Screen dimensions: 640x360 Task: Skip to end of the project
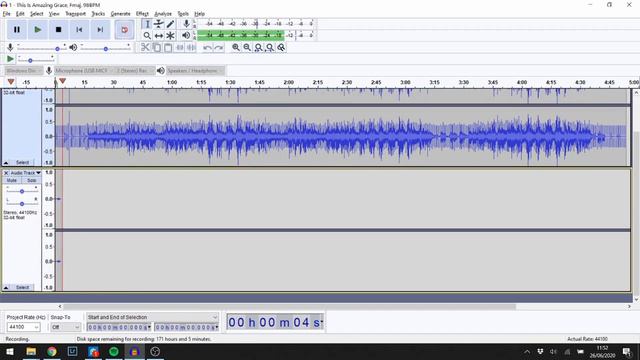point(100,30)
